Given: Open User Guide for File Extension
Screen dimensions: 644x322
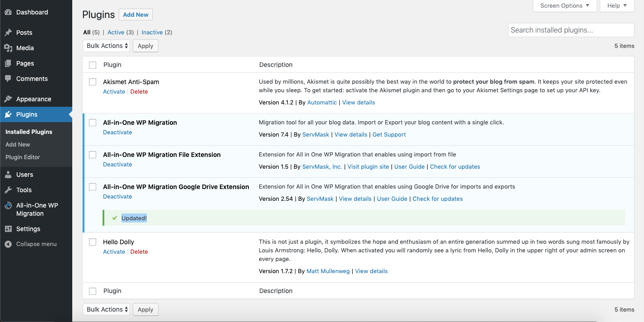Looking at the screenshot, I should (x=410, y=167).
